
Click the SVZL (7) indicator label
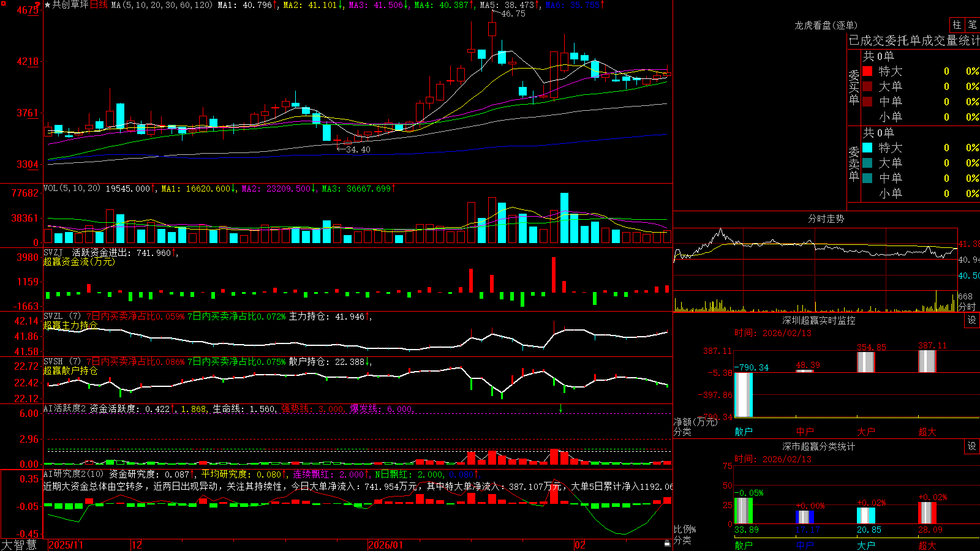62,316
